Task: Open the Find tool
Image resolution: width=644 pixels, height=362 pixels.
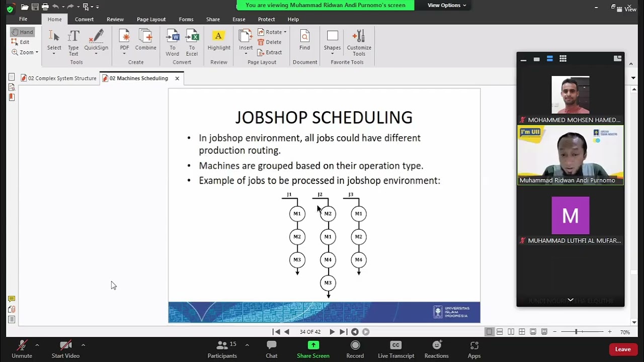Action: [x=304, y=40]
